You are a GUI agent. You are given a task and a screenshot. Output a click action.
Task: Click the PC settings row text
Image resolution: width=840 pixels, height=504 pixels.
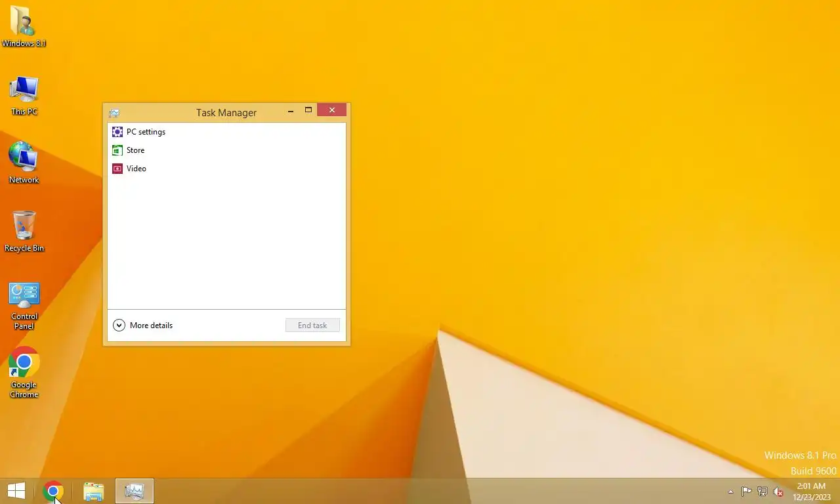pos(146,132)
